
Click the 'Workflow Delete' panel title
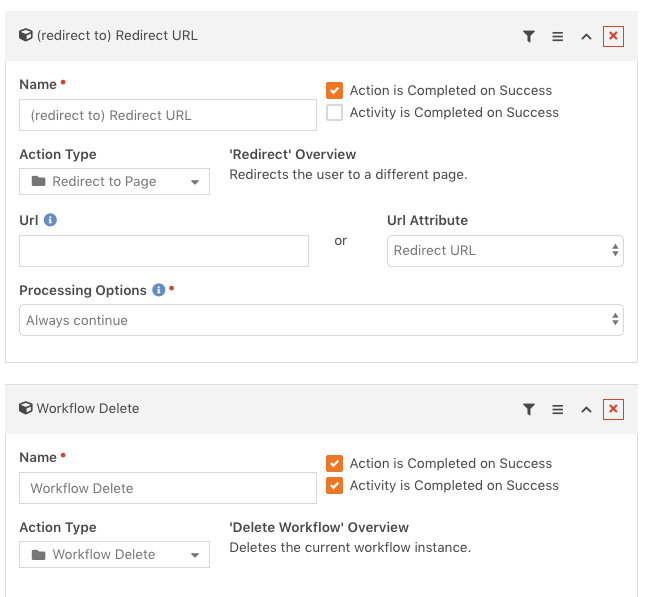point(88,408)
